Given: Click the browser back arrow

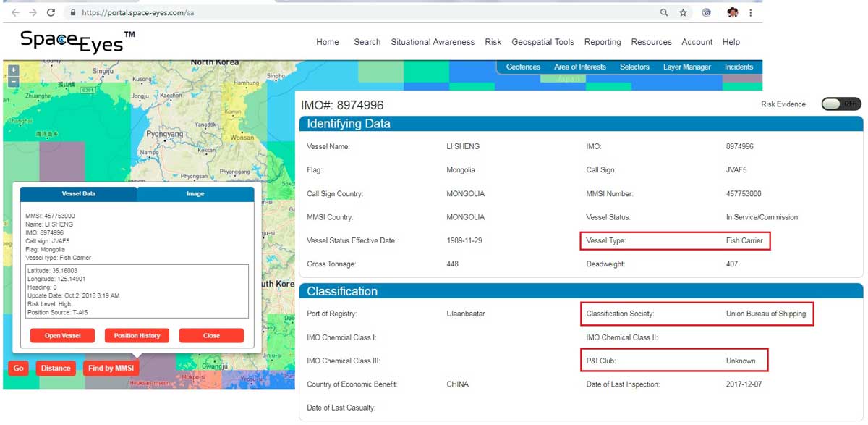Looking at the screenshot, I should pyautogui.click(x=15, y=13).
